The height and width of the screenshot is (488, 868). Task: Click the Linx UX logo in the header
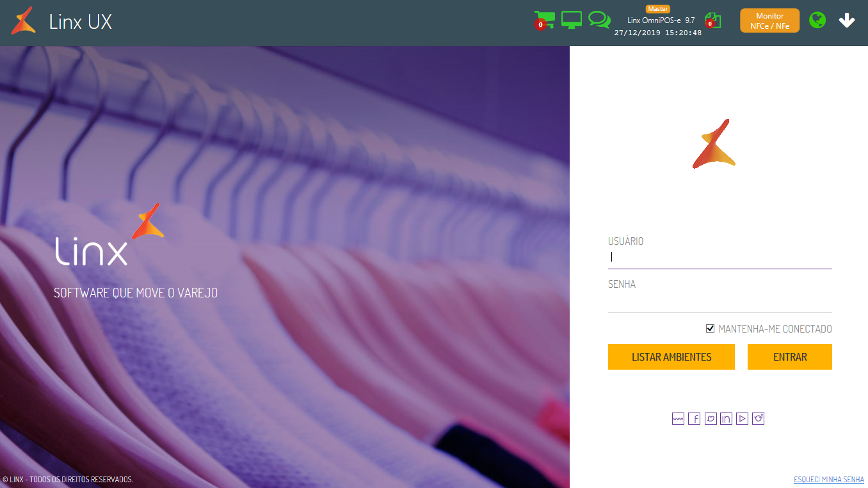pos(23,20)
